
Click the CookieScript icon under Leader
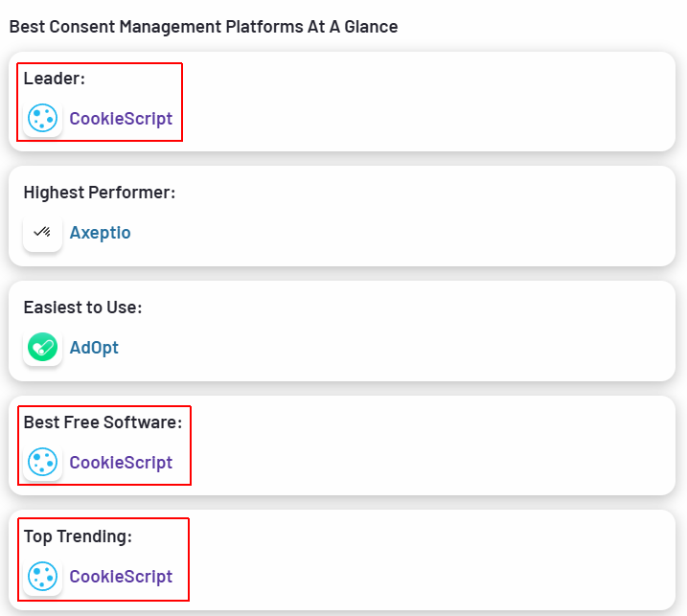pyautogui.click(x=43, y=119)
